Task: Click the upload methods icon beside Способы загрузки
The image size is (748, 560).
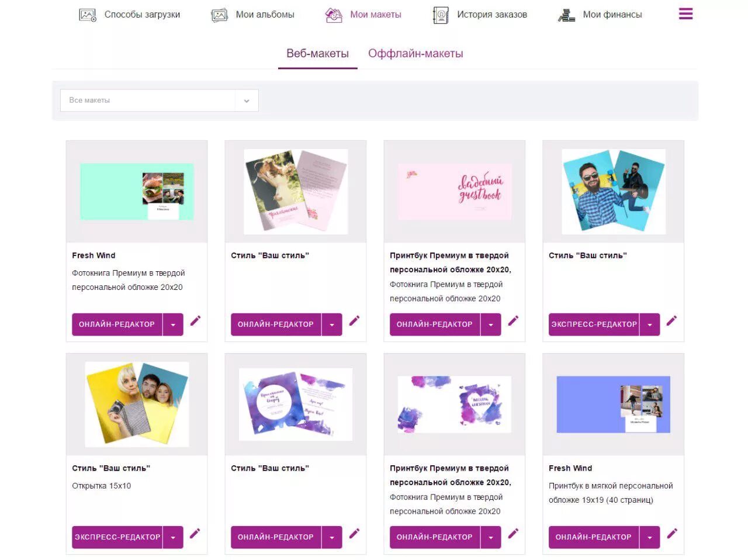Action: tap(88, 15)
